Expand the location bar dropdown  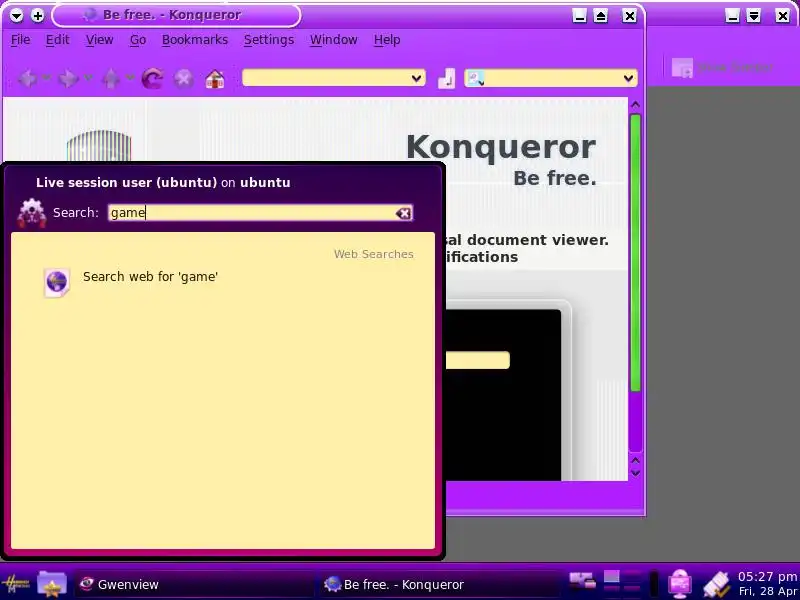coord(416,78)
